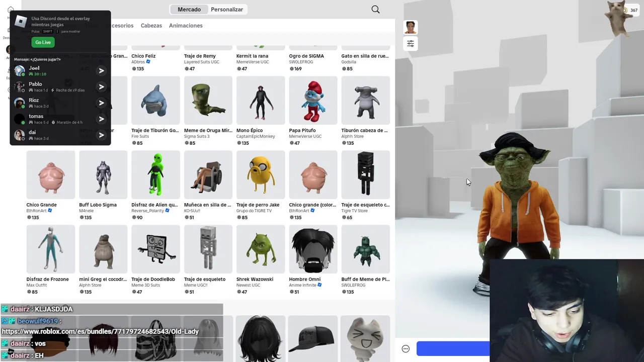Click Rioz's Discord avatar
Image resolution: width=644 pixels, height=362 pixels.
tap(20, 103)
